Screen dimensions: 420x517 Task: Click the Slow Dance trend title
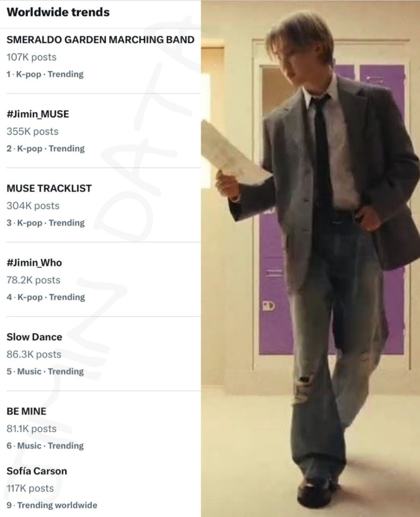coord(34,337)
